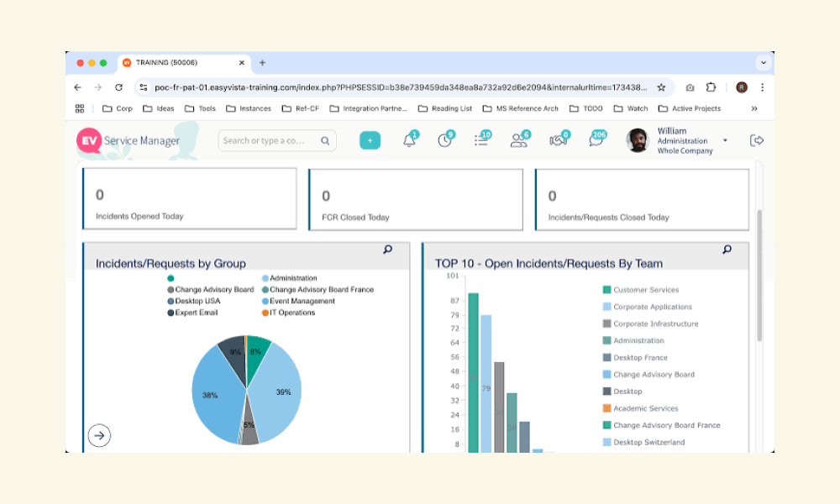Image resolution: width=840 pixels, height=504 pixels.
Task: Toggle Customer Services bar legend entry
Action: 641,290
